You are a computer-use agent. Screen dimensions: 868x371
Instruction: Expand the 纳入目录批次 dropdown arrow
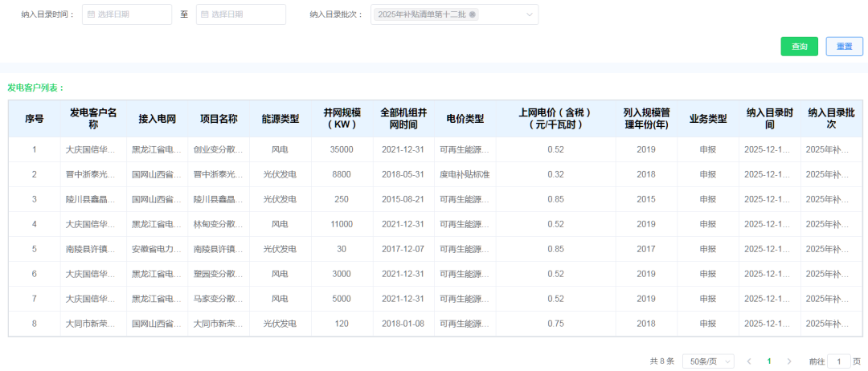click(x=529, y=14)
